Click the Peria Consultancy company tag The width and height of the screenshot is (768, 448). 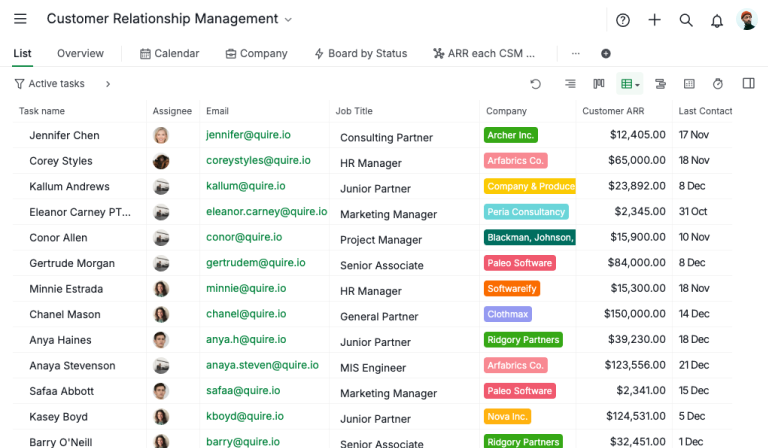pos(526,212)
